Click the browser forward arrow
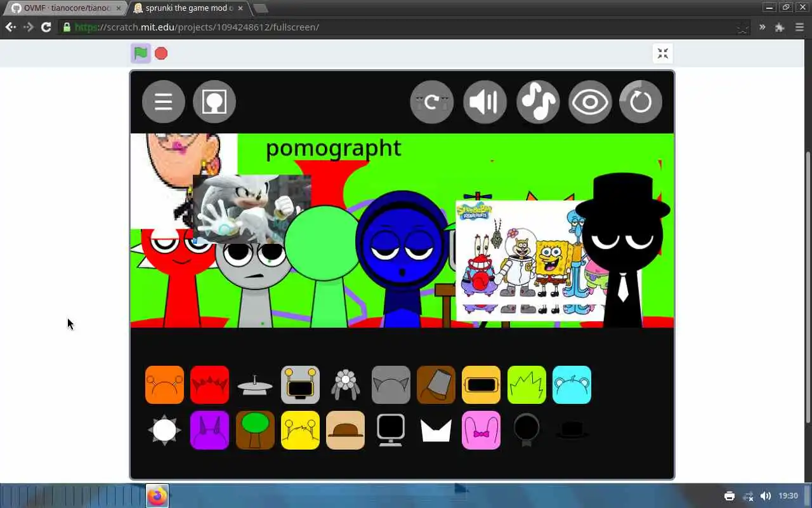 click(28, 27)
